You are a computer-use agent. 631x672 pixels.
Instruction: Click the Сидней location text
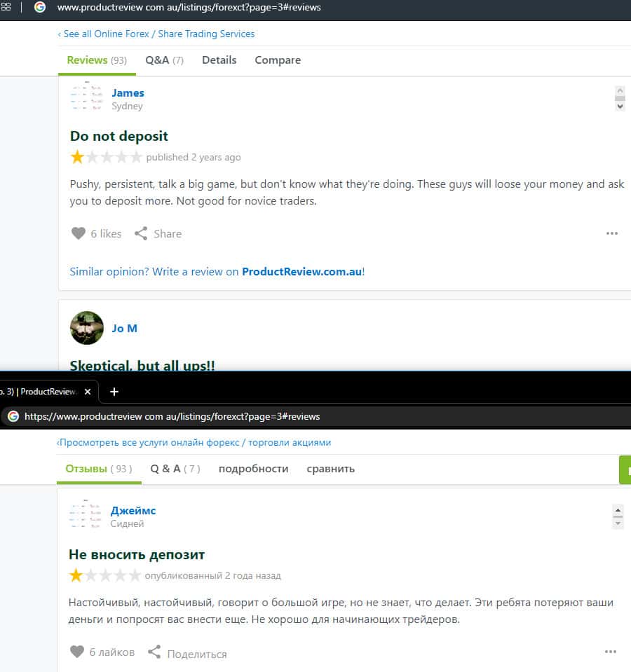pos(127,523)
